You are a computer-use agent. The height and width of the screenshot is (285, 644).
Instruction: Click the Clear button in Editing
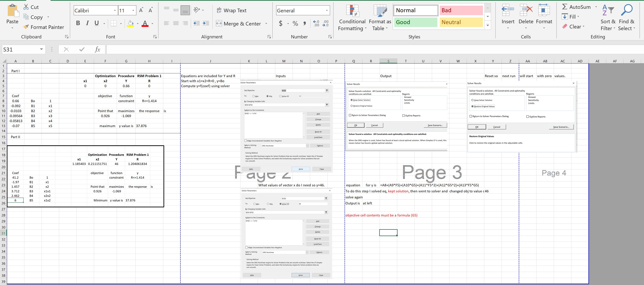tap(573, 27)
